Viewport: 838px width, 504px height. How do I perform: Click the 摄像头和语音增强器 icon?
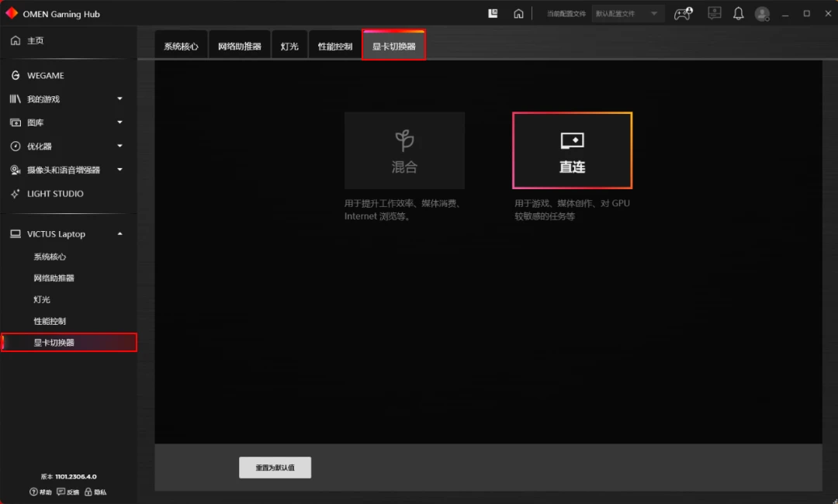(16, 170)
